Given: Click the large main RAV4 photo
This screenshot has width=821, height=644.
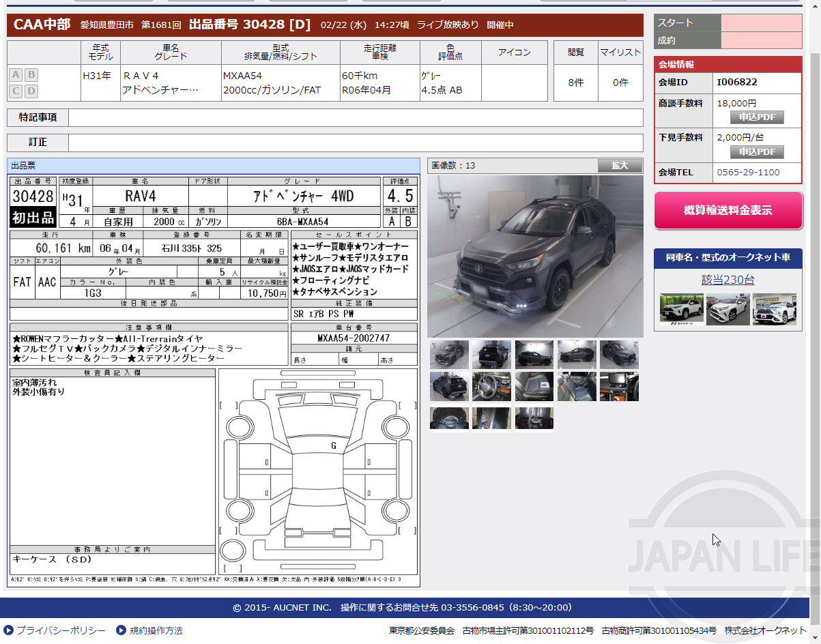Looking at the screenshot, I should 535,254.
